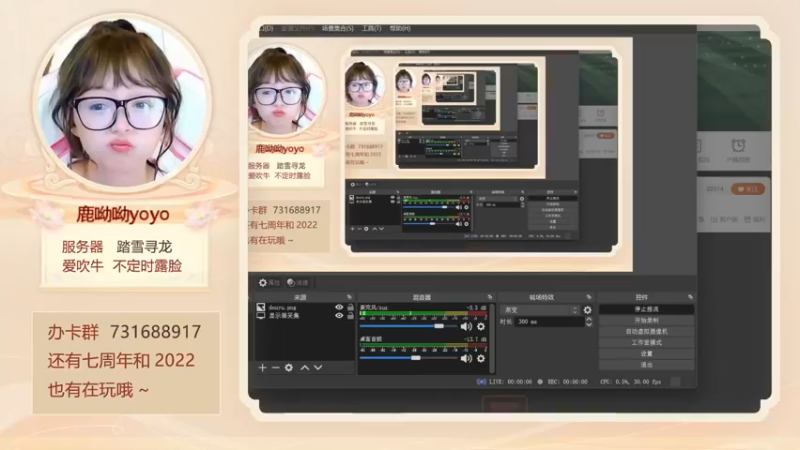This screenshot has height=450, width=800.
Task: Toggle the lock on 显示器采集 source
Action: [x=351, y=316]
